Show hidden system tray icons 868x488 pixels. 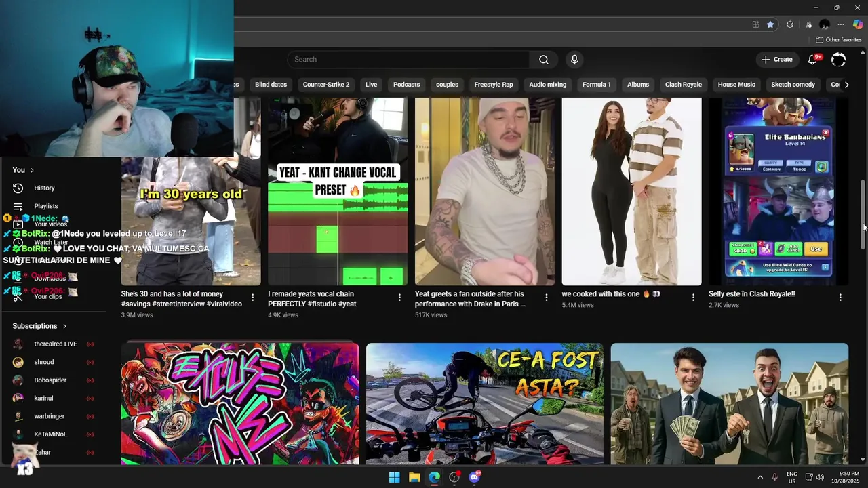[760, 477]
